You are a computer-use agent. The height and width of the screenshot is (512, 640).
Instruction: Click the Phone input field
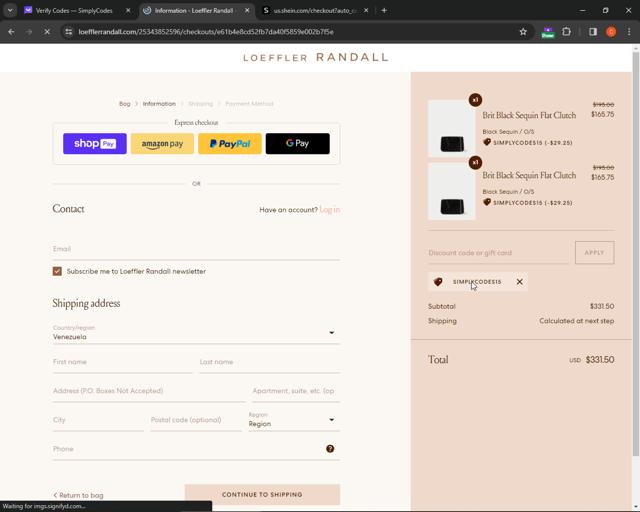tap(196, 449)
